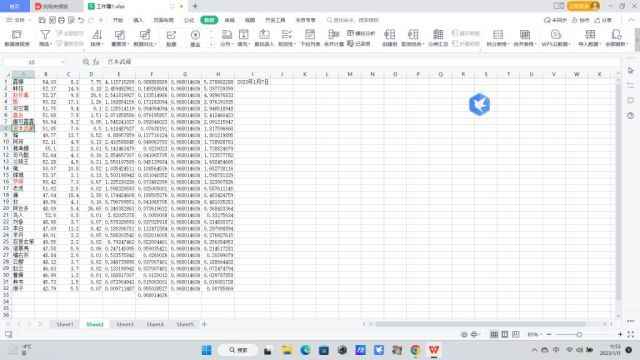Open the View ribbon tab
This screenshot has width=640, height=360.
[x=250, y=20]
